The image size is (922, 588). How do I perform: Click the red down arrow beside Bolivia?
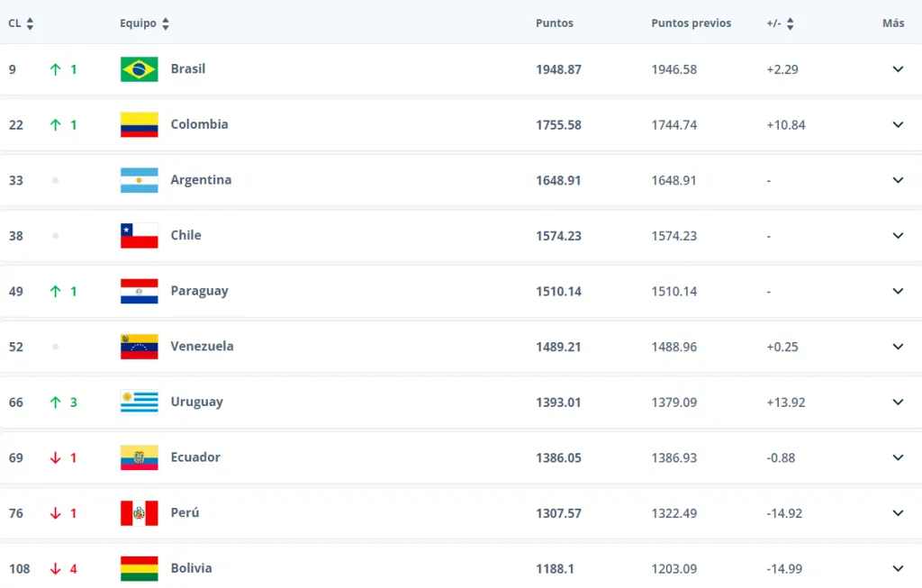[x=57, y=568]
